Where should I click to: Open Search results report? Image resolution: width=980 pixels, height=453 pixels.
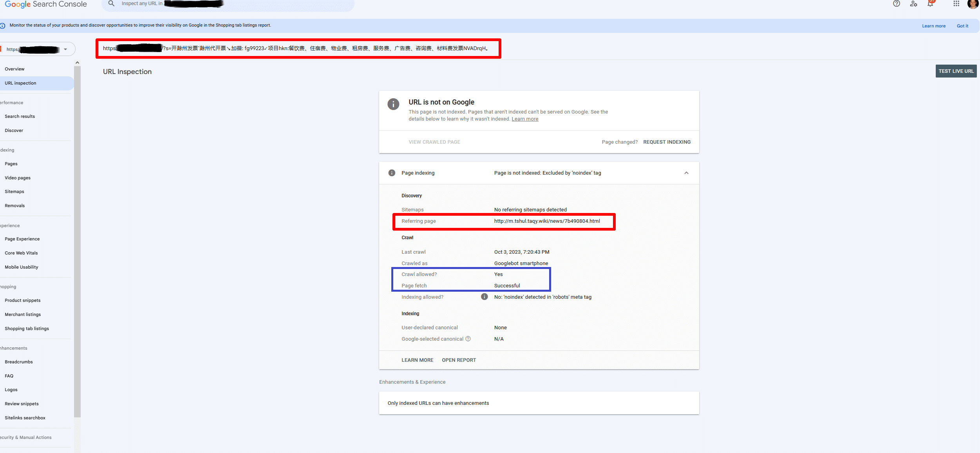point(20,116)
